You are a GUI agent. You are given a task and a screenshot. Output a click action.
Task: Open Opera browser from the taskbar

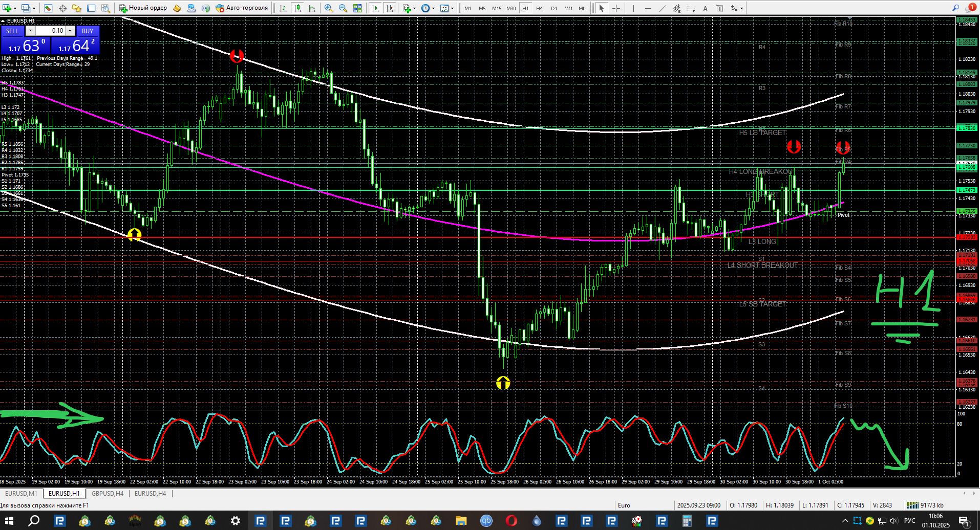coord(511,521)
